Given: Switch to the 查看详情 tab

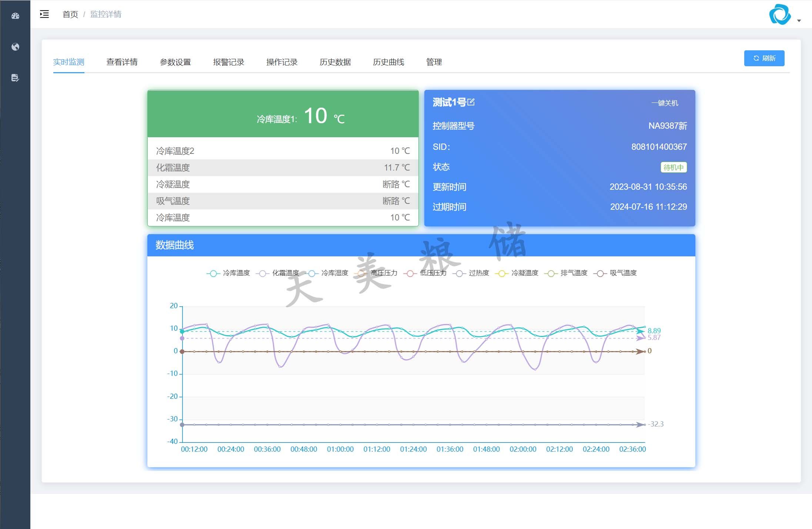Looking at the screenshot, I should coord(122,62).
